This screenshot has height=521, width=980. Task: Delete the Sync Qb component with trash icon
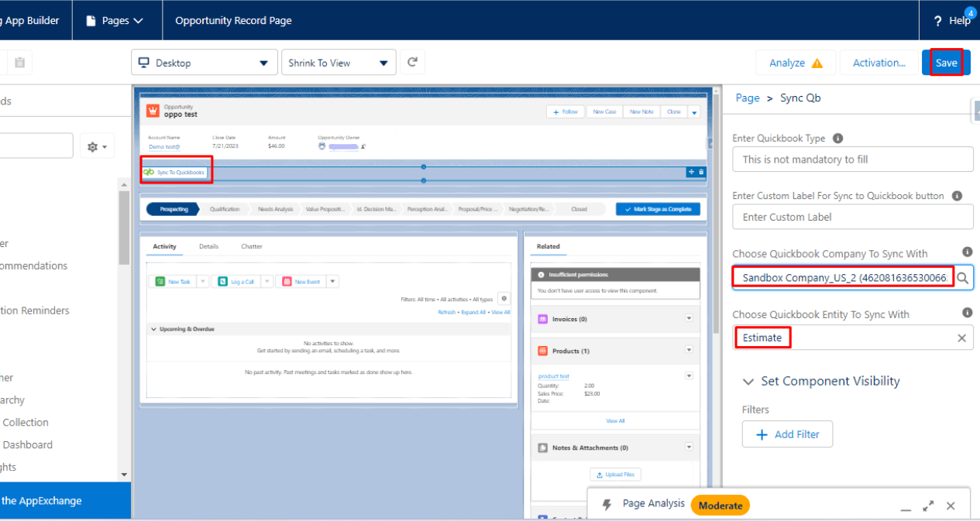point(701,172)
